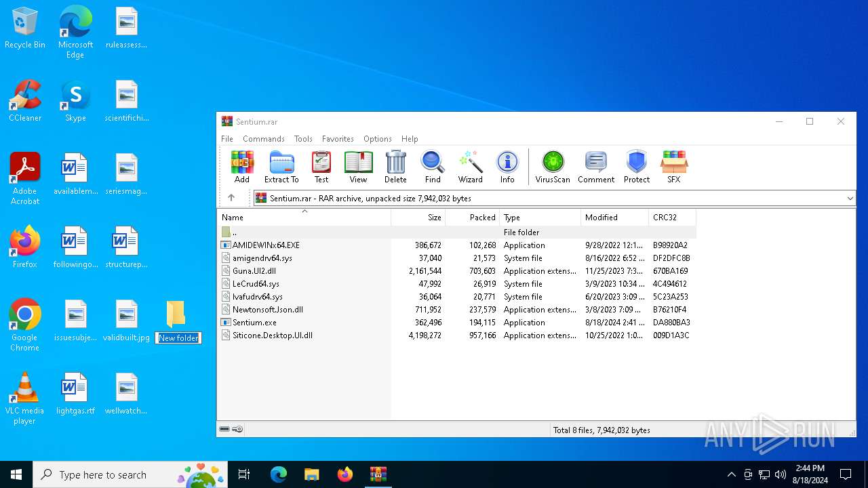The width and height of the screenshot is (868, 488).
Task: Open the Find magnifier tool
Action: click(x=433, y=167)
